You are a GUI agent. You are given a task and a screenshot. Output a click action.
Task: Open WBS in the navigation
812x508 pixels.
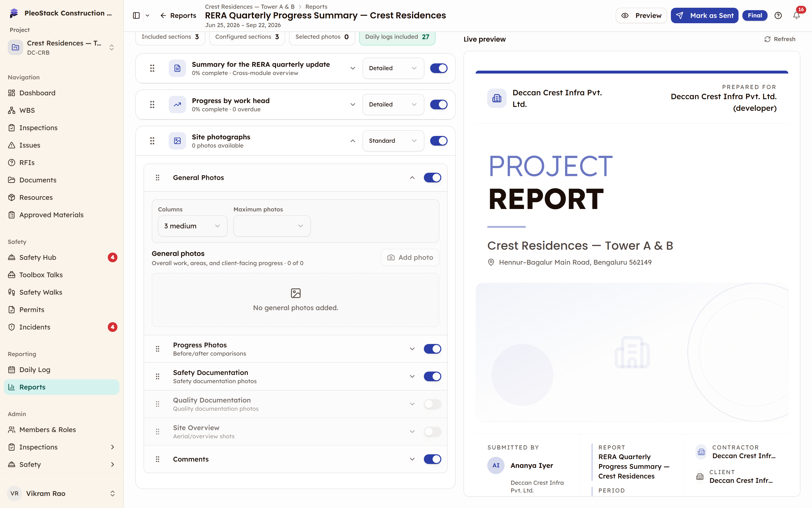[62, 111]
